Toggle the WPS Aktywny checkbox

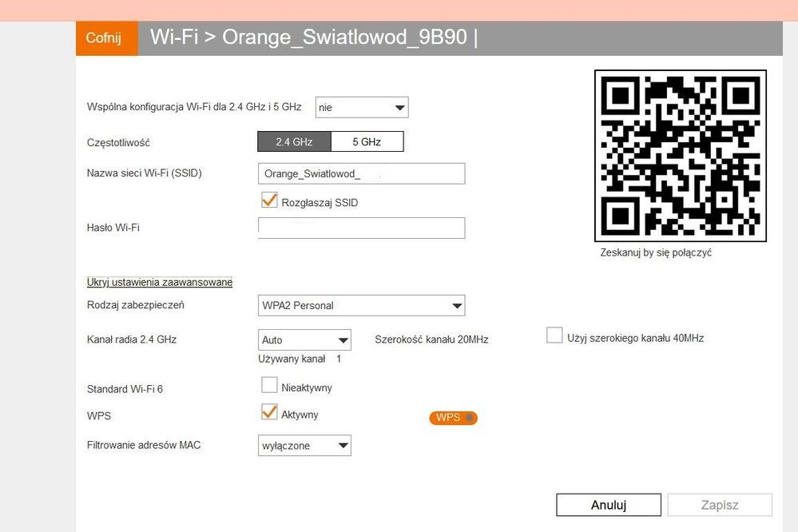point(269,412)
